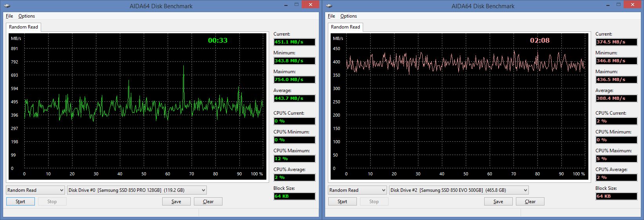Click the green throughput graph in left window

pyautogui.click(x=137, y=106)
